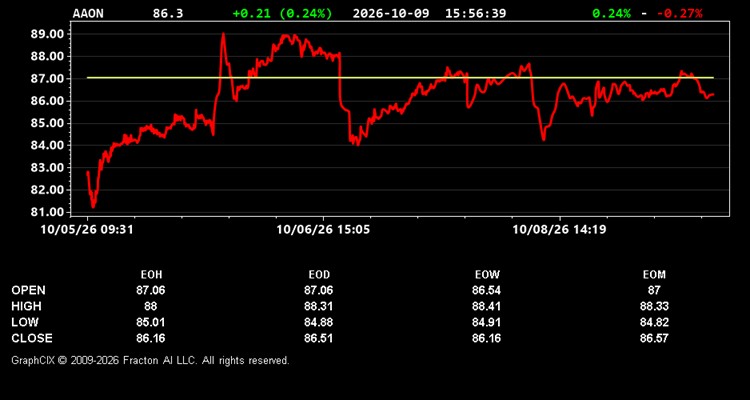
Task: Click the LOW row label
Action: 25,322
